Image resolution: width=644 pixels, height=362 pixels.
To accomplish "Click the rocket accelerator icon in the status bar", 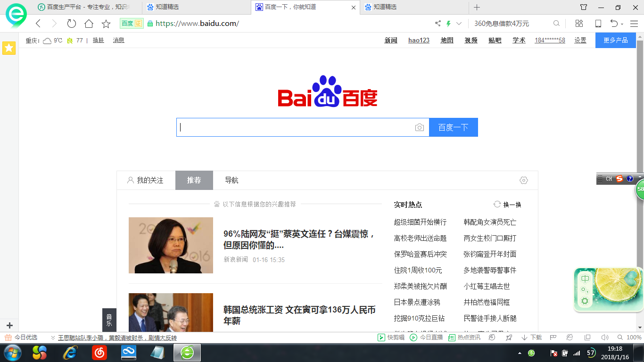I will 509,337.
